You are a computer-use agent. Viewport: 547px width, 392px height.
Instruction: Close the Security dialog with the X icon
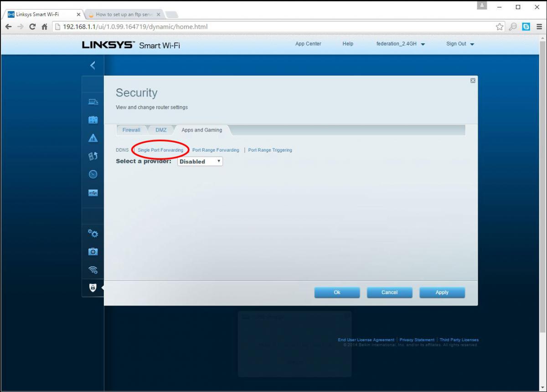(x=473, y=81)
